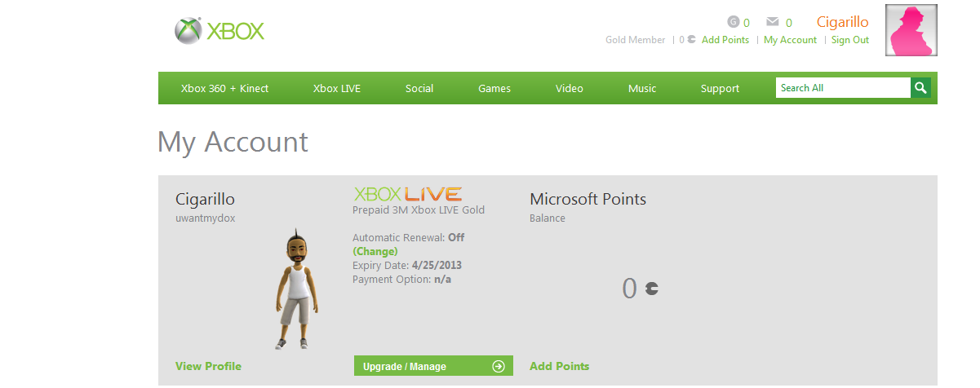Click the Upgrade / Manage button

coord(433,366)
